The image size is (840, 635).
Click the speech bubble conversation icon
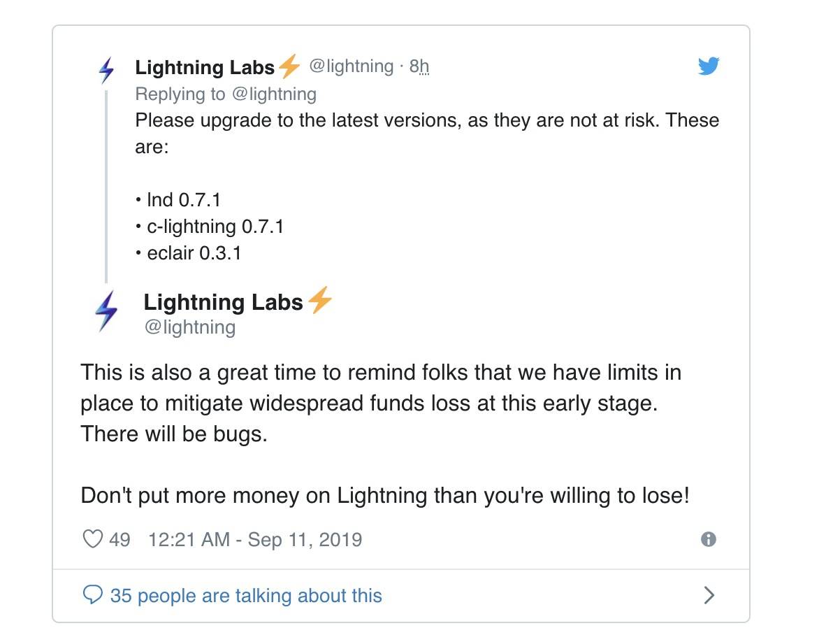[92, 595]
